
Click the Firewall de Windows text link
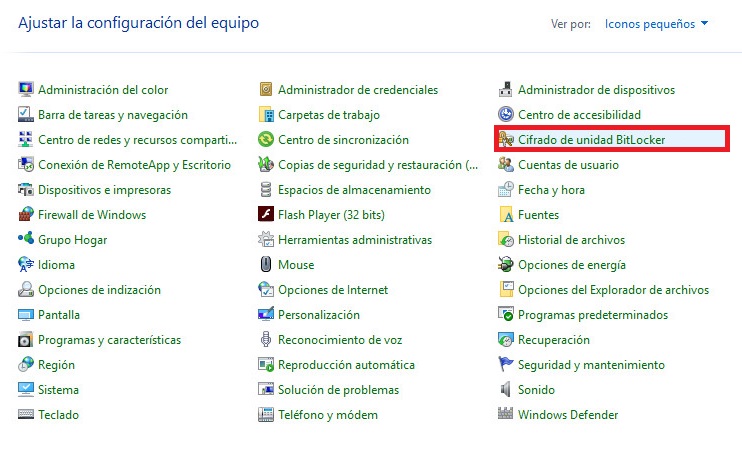[92, 215]
